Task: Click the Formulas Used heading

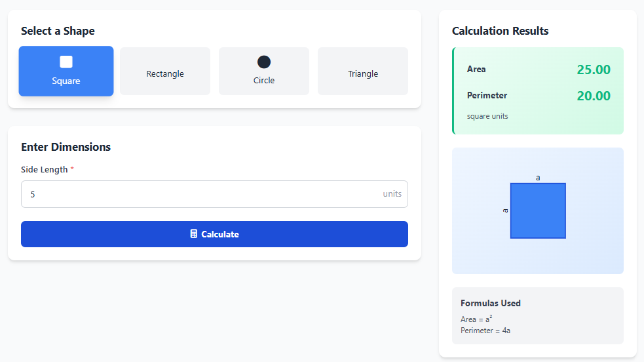Action: tap(491, 303)
